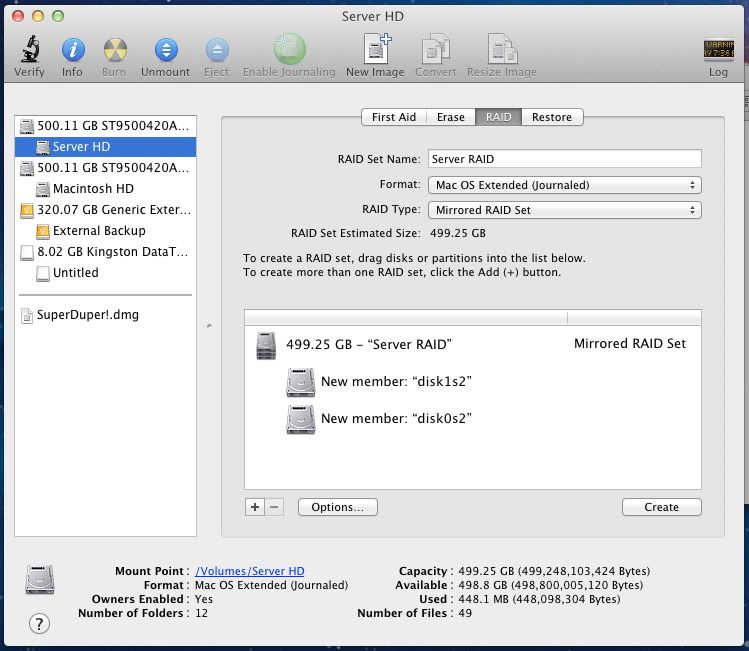
Task: Click the second 500.11 GB ST9500420A disk
Action: tap(105, 168)
